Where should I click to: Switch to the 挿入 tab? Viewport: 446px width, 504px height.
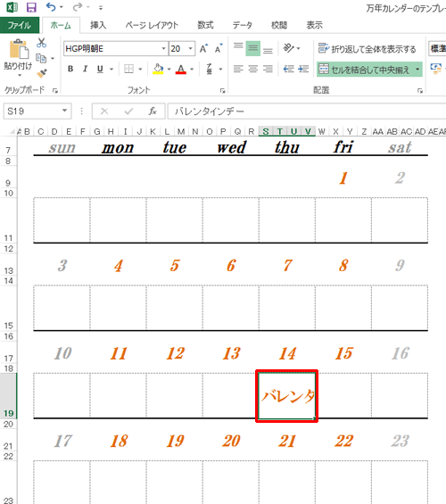[x=98, y=25]
